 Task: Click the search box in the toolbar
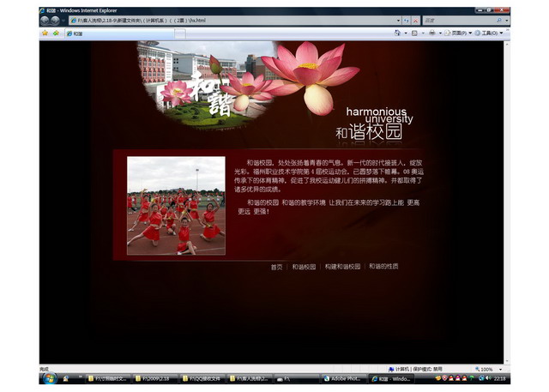tap(459, 20)
